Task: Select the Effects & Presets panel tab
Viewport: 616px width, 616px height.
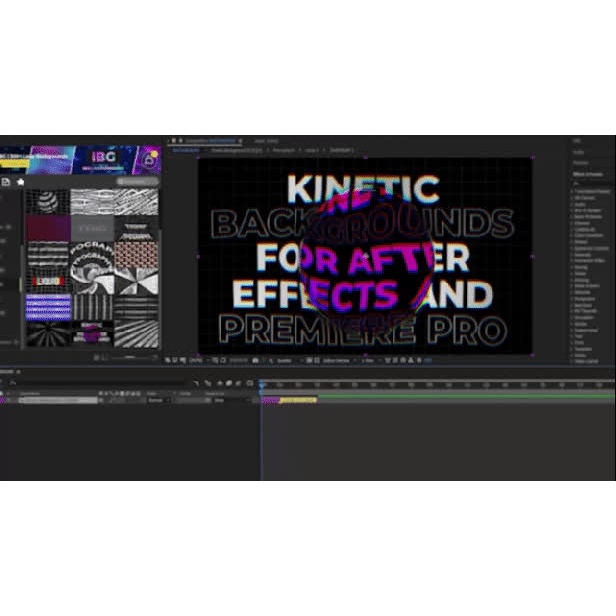Action: click(x=588, y=174)
